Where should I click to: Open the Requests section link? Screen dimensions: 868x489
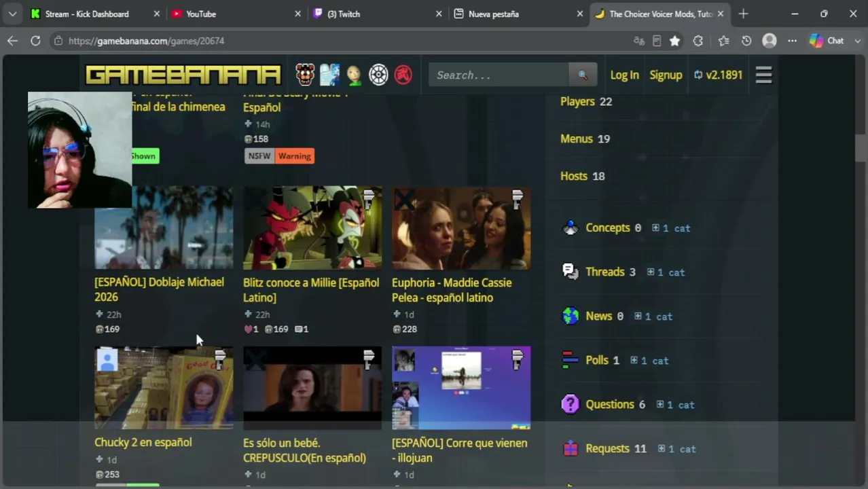click(608, 448)
